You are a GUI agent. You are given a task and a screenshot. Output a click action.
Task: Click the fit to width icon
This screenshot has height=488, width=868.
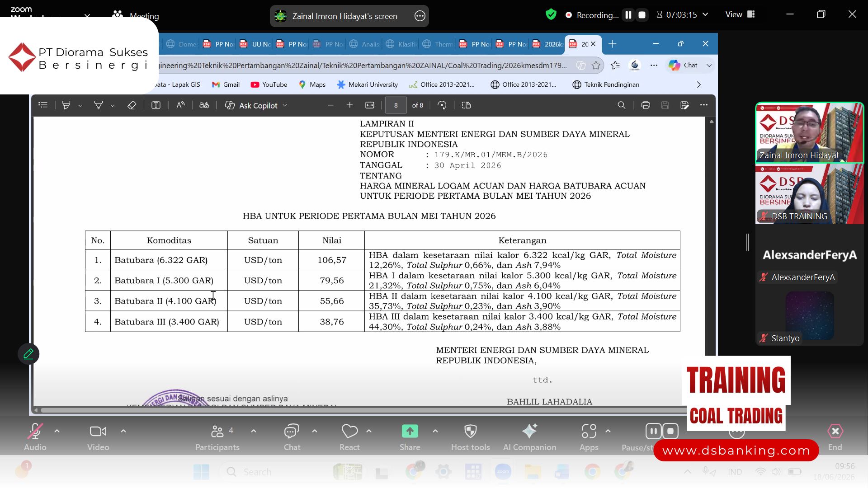(x=370, y=105)
